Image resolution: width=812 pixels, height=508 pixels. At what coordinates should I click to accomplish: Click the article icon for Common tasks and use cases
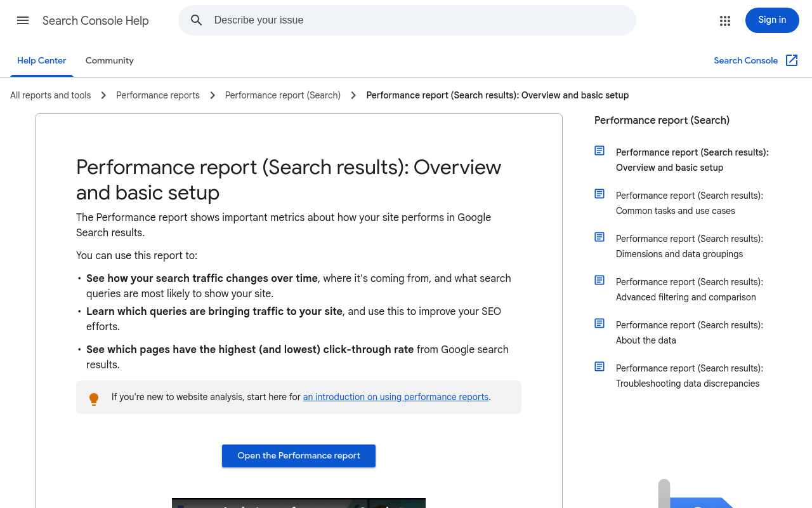(x=599, y=194)
